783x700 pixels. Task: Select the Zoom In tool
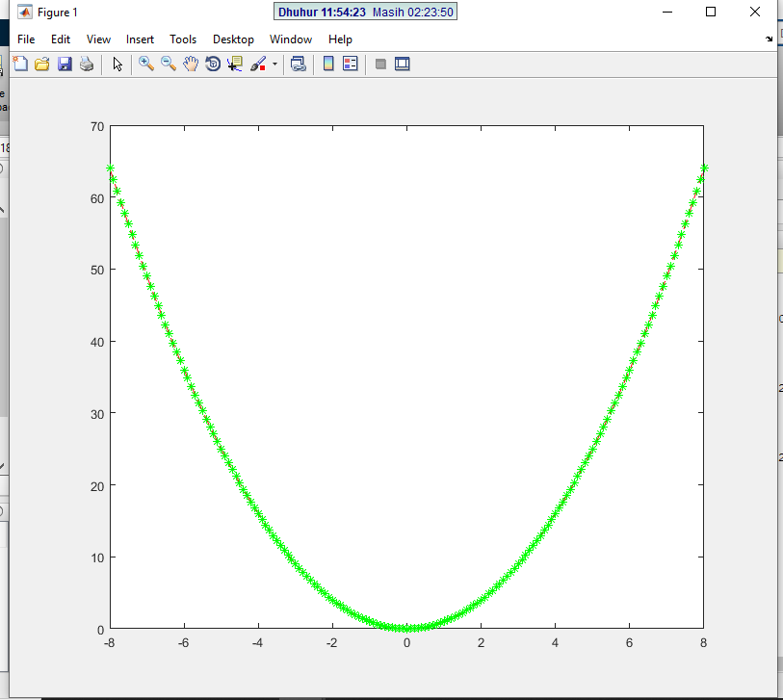coord(145,64)
